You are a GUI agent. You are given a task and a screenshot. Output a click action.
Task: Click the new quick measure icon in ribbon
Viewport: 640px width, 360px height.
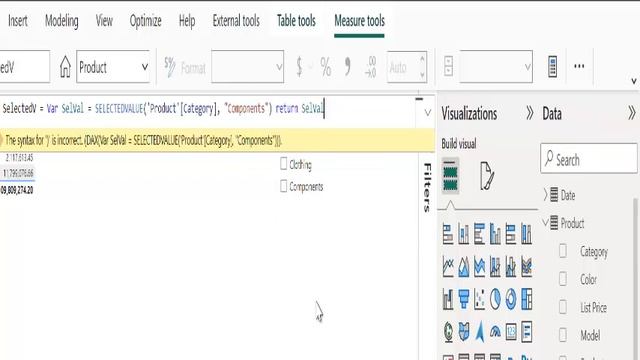tap(552, 67)
